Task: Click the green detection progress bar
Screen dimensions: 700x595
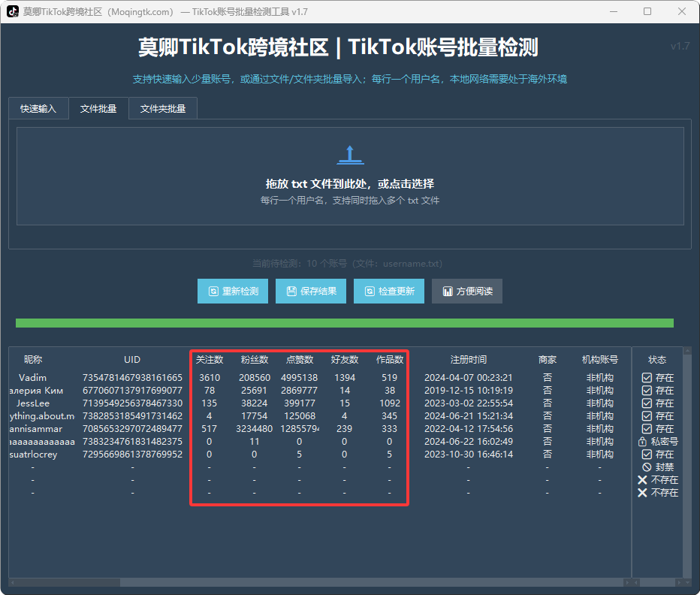Action: point(345,323)
